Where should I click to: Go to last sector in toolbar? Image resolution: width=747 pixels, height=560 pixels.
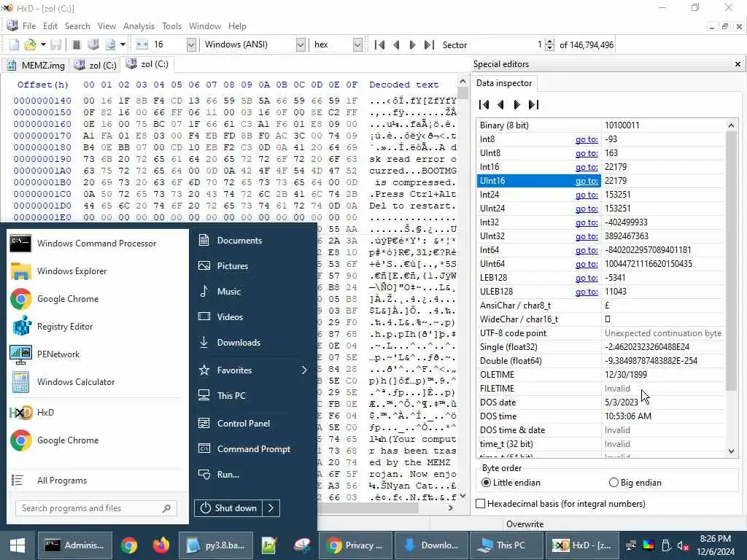click(x=429, y=44)
